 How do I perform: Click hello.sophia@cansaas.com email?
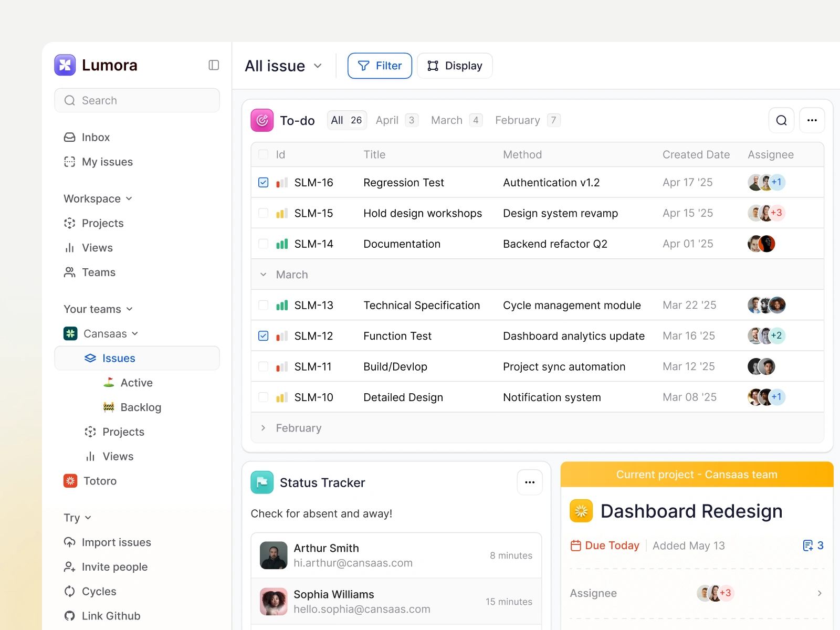point(362,610)
